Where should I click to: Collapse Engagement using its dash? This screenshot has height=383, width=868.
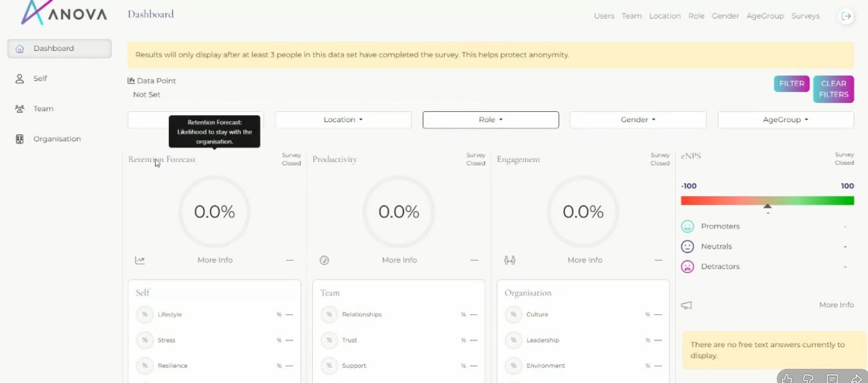659,260
